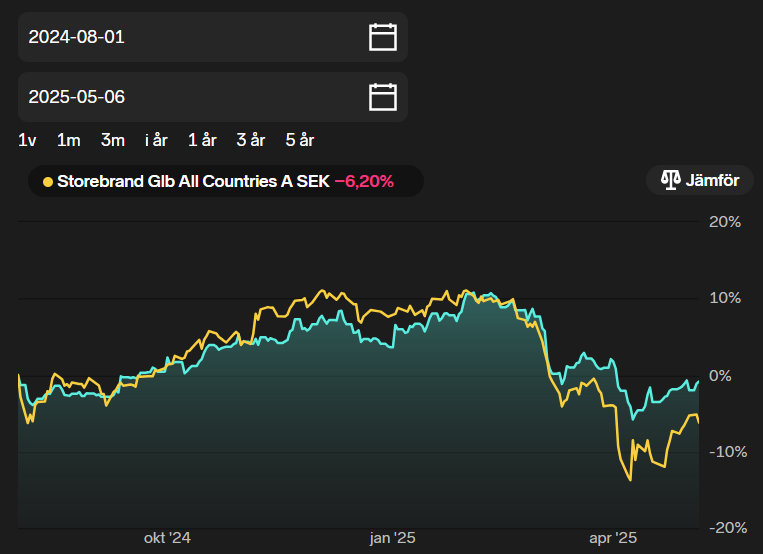Viewport: 763px width, 554px height.
Task: Click the Storebrand Glb All Countries A SEK label
Action: 192,182
